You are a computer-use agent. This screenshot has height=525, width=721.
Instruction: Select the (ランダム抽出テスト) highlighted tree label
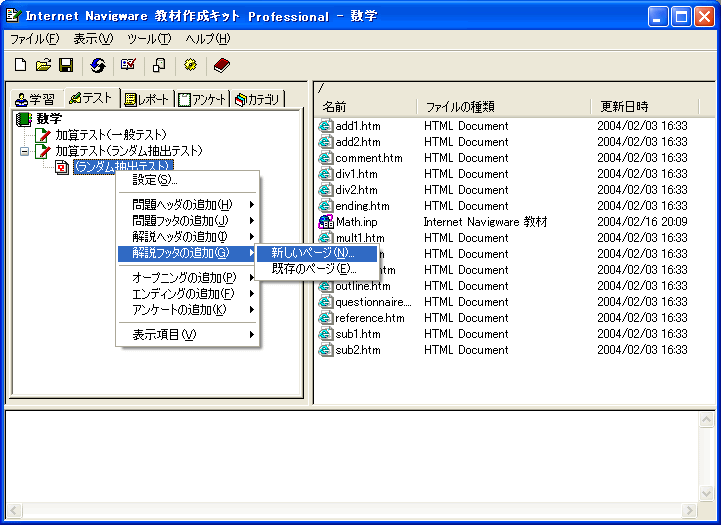click(123, 166)
